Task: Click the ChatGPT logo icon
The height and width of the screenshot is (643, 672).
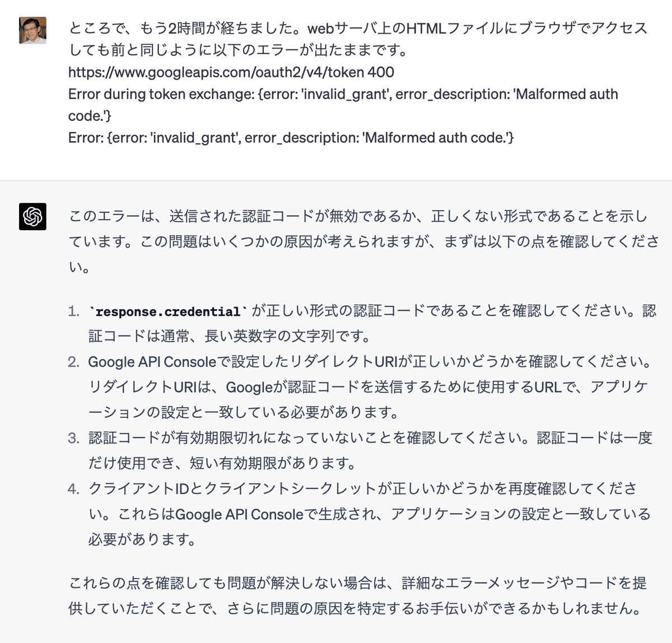Action: pyautogui.click(x=32, y=216)
